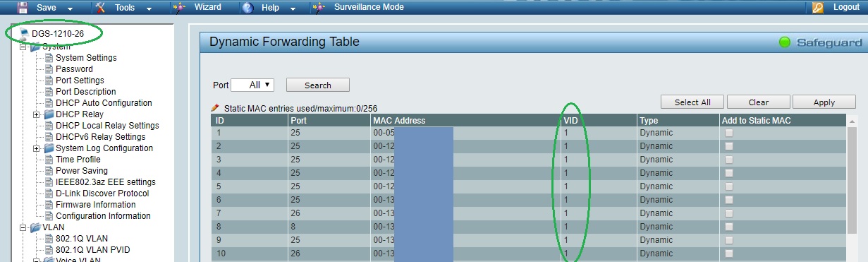The height and width of the screenshot is (262, 868).
Task: Click the Search button
Action: [x=318, y=85]
